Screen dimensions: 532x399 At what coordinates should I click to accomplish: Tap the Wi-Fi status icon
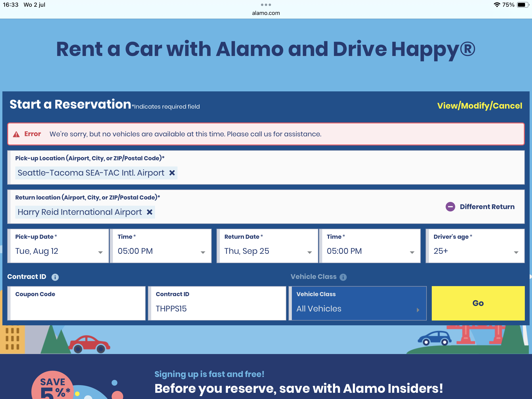497,5
